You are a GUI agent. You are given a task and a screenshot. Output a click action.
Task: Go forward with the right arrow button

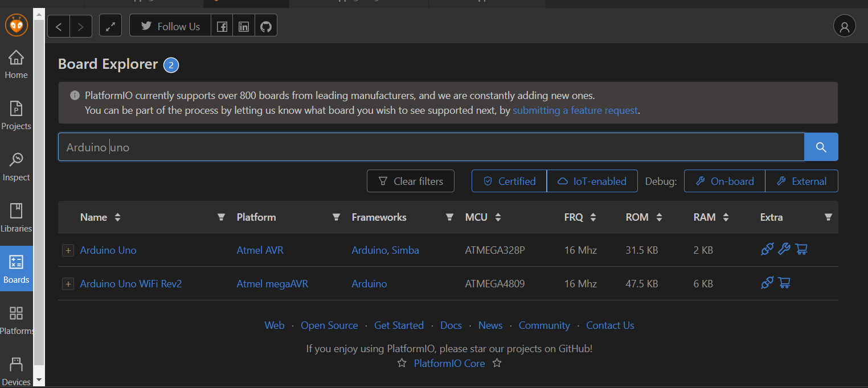[x=81, y=26]
